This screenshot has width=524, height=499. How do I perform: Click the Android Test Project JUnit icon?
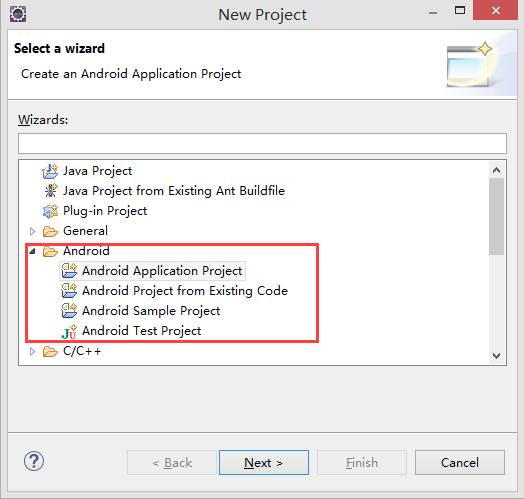coord(69,332)
